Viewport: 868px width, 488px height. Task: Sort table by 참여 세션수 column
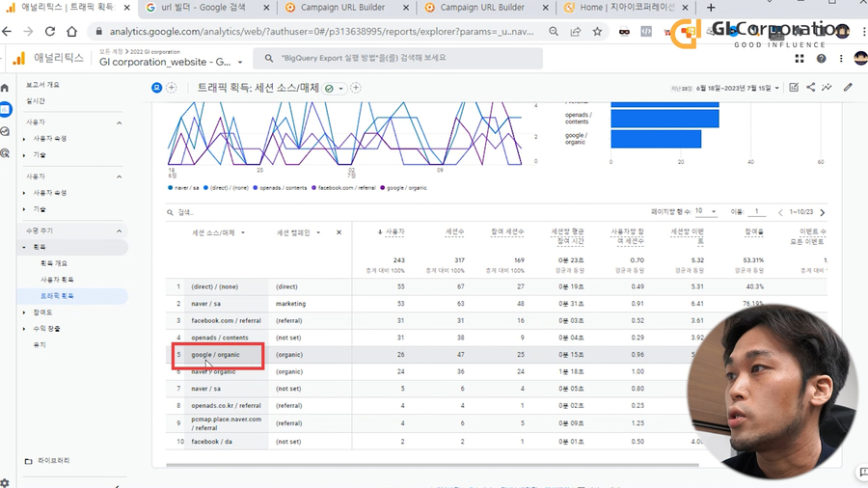click(x=507, y=232)
